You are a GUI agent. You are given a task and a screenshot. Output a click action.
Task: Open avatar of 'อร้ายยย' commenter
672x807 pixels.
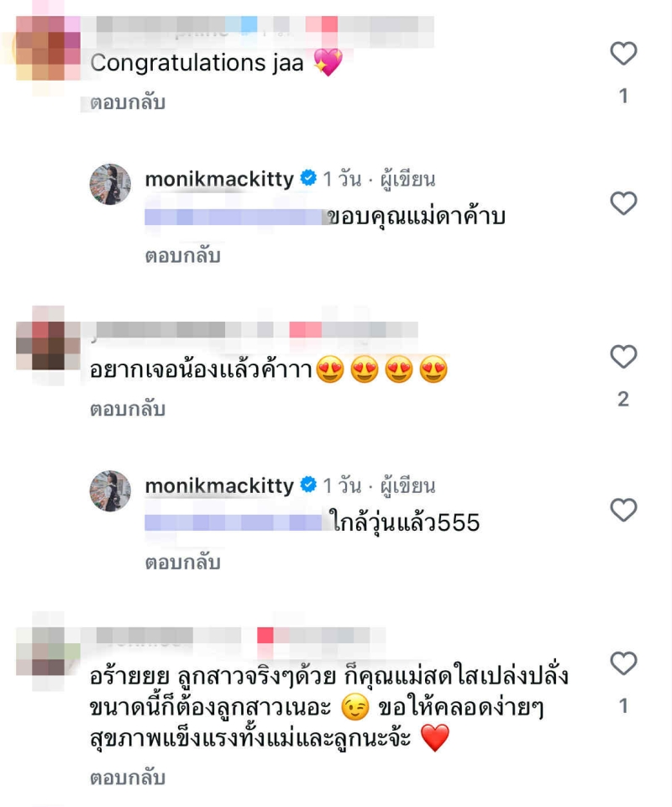pos(49,651)
